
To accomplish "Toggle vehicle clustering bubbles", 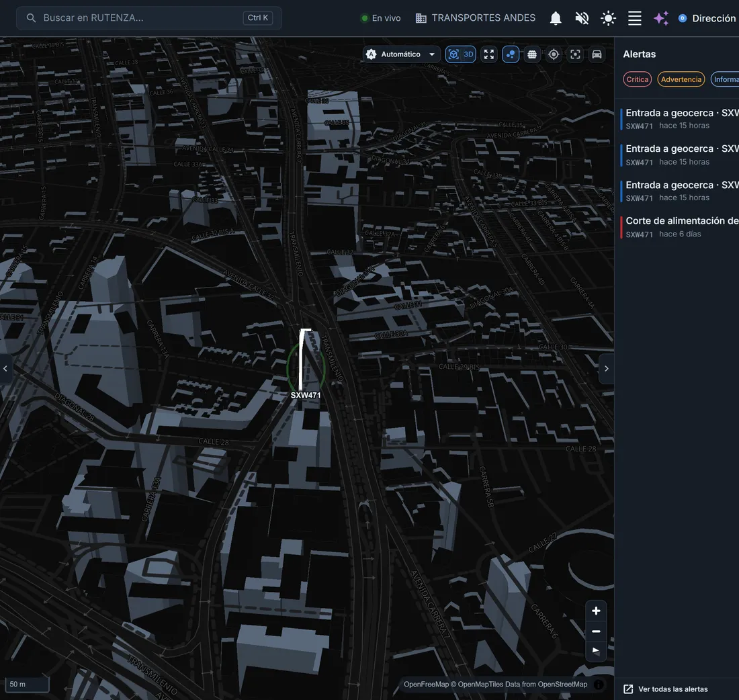I will (511, 54).
